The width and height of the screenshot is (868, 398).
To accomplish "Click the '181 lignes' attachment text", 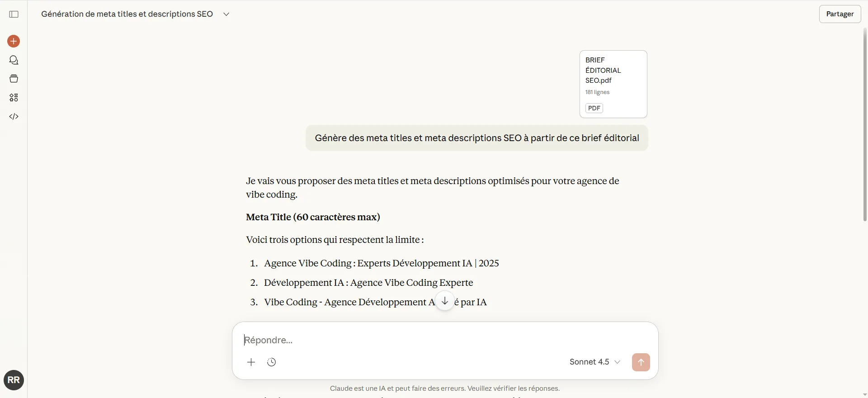I will click(x=597, y=92).
